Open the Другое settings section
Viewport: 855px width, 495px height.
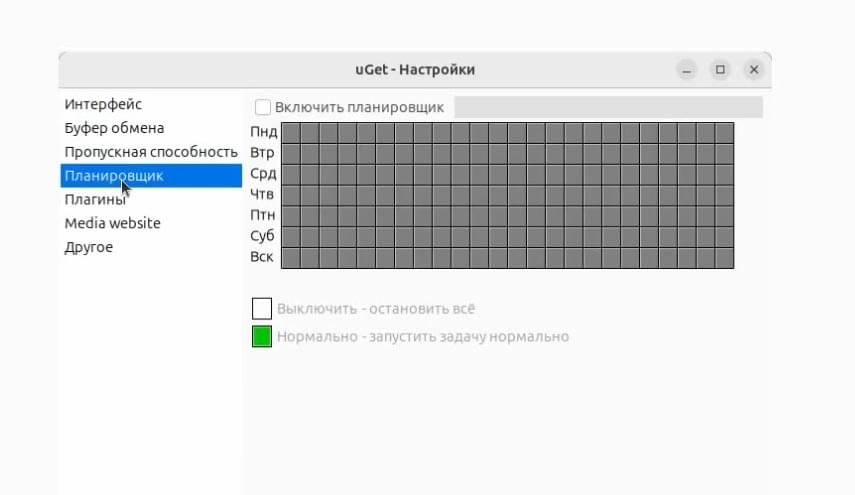[151, 247]
